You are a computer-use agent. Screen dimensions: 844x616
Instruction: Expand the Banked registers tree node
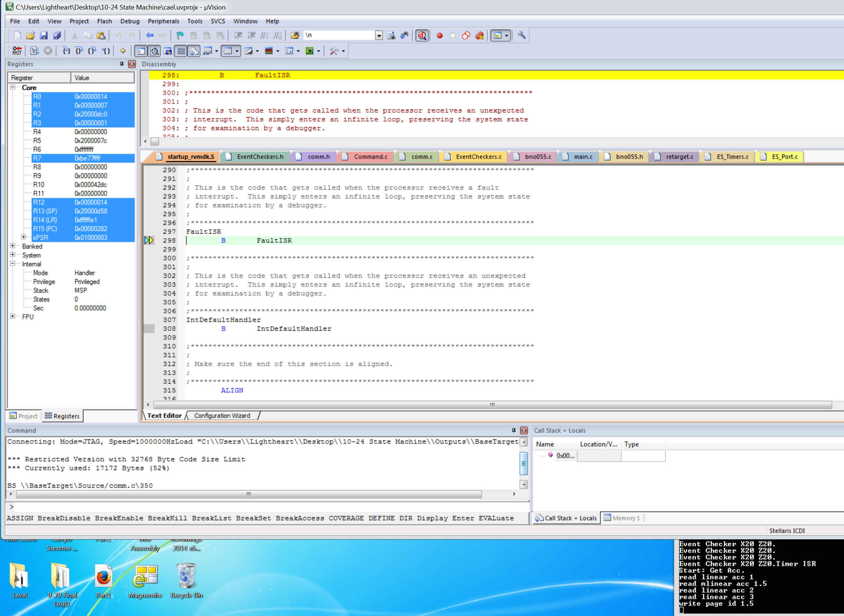click(x=13, y=246)
